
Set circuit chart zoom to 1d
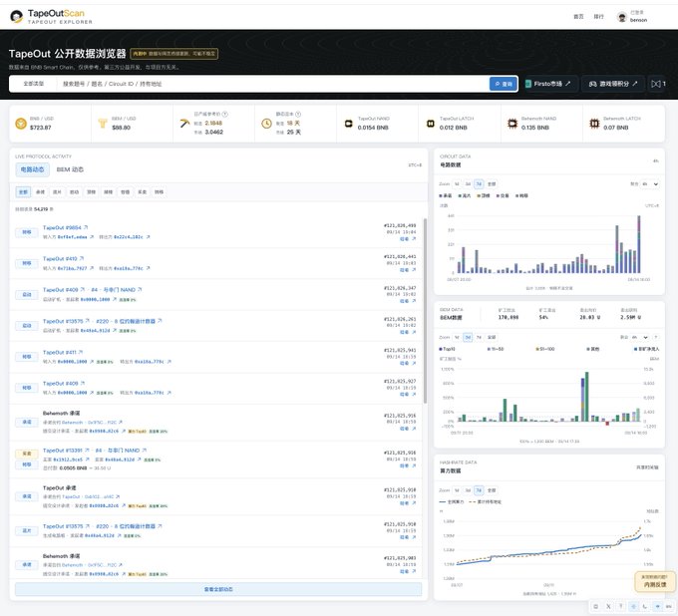point(457,183)
